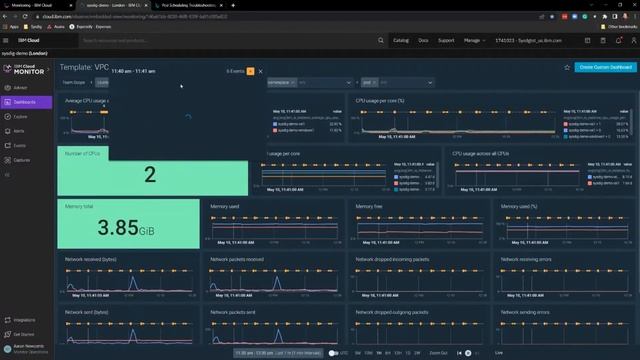Screen dimensions: 640x360
Task: Click Create Custom Dashboard button
Action: coord(605,67)
